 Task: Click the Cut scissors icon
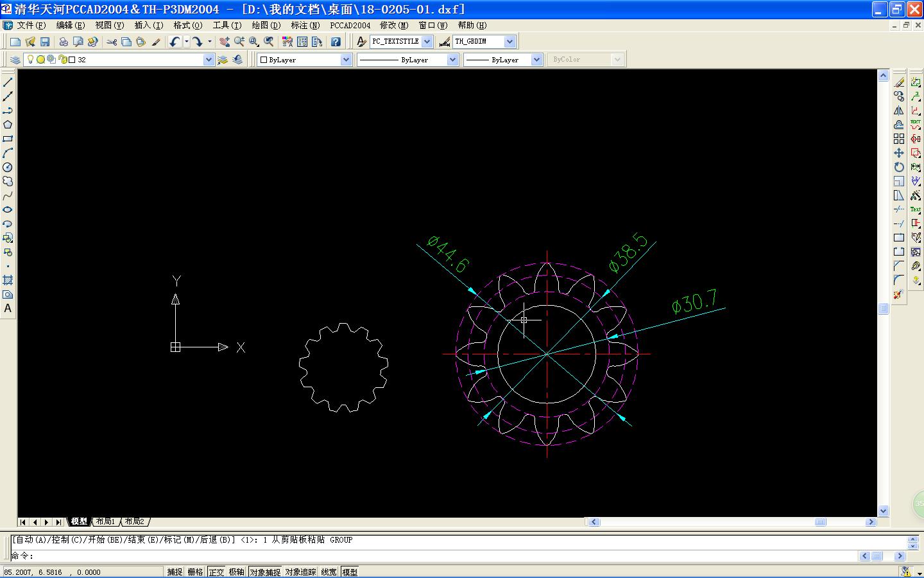[112, 42]
